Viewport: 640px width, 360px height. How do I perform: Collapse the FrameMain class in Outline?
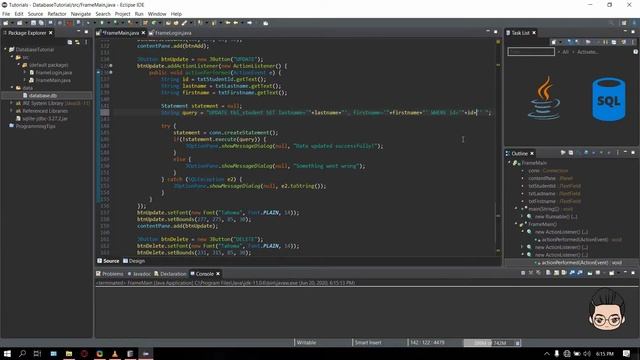[x=509, y=163]
